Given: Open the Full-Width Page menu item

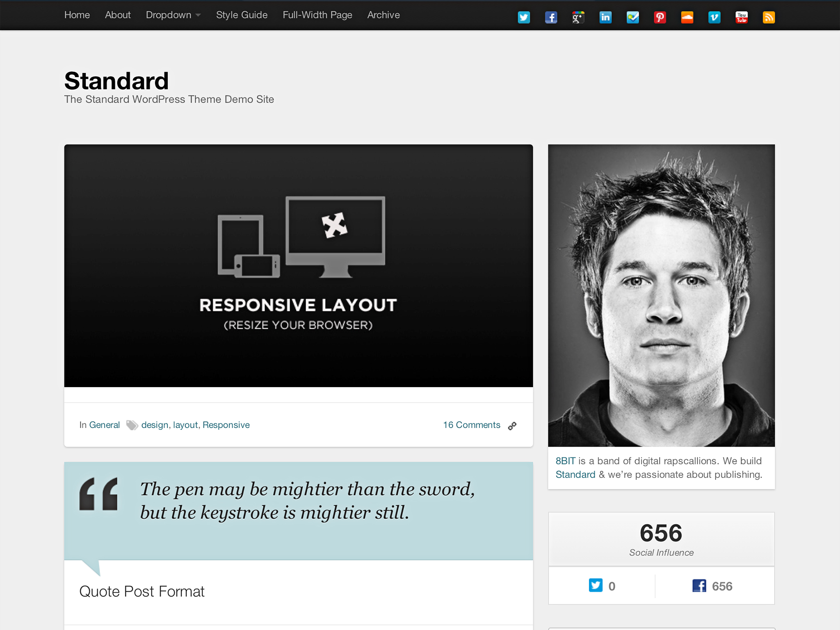Looking at the screenshot, I should click(317, 15).
